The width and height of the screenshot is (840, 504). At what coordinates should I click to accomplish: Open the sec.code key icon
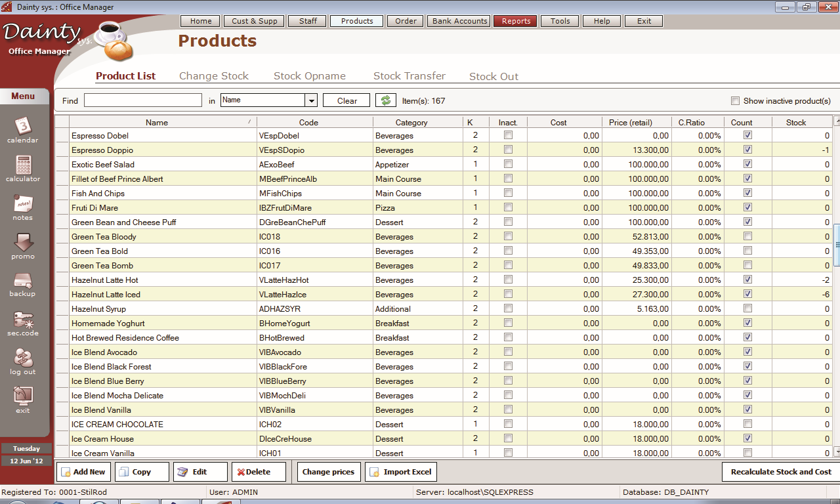click(x=23, y=323)
